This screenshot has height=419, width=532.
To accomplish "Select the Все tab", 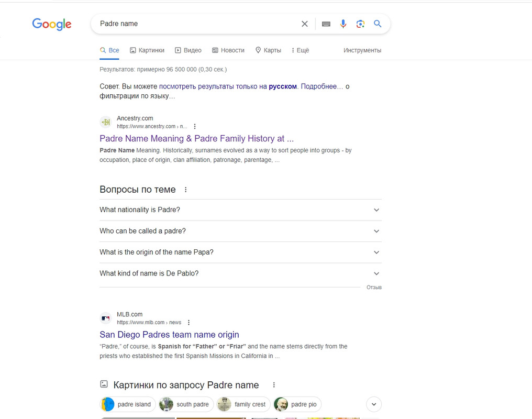I will (x=109, y=50).
